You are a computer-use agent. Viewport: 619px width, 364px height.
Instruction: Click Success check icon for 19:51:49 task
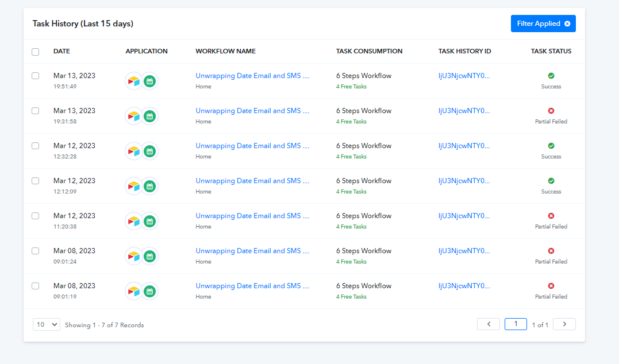pyautogui.click(x=551, y=76)
